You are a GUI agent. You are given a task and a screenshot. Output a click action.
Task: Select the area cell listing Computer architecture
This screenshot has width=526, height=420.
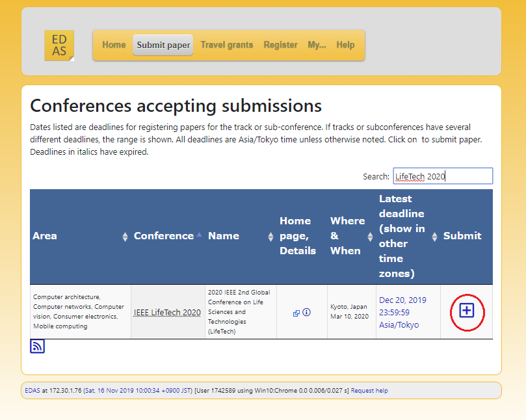[x=81, y=311]
